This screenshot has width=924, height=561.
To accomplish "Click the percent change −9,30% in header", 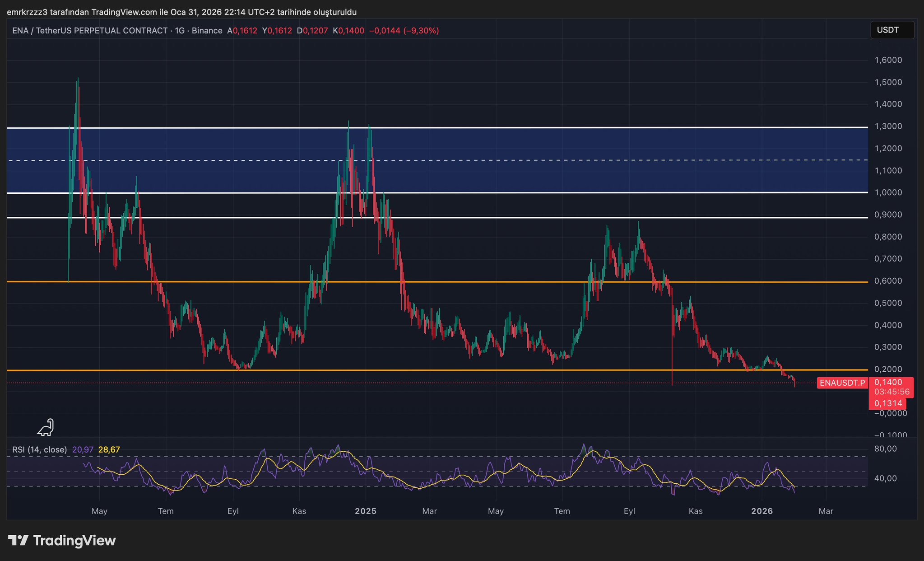I will tap(421, 31).
